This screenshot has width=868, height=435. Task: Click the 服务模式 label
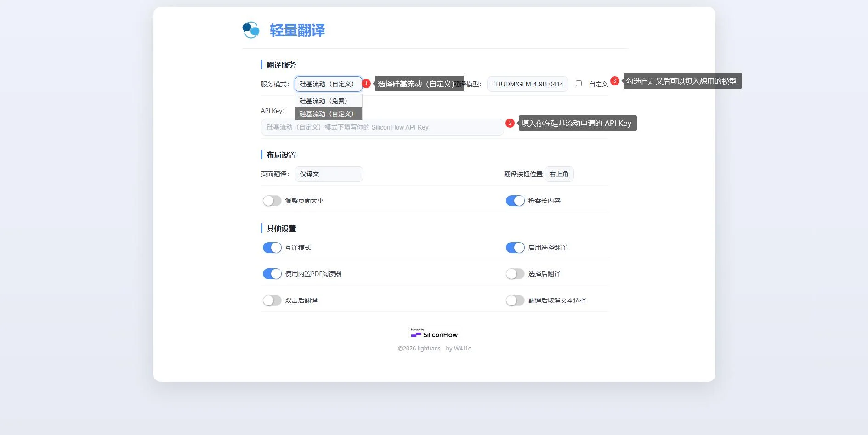point(275,84)
